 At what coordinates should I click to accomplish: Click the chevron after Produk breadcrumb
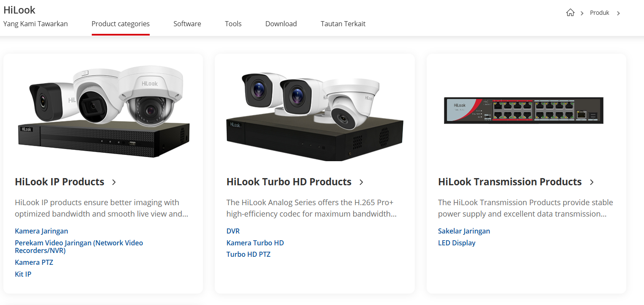pos(618,13)
